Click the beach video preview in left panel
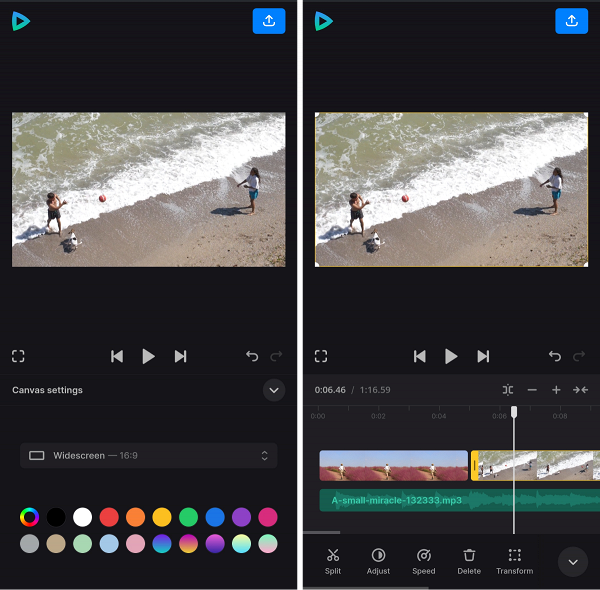The width and height of the screenshot is (600, 590). point(148,189)
